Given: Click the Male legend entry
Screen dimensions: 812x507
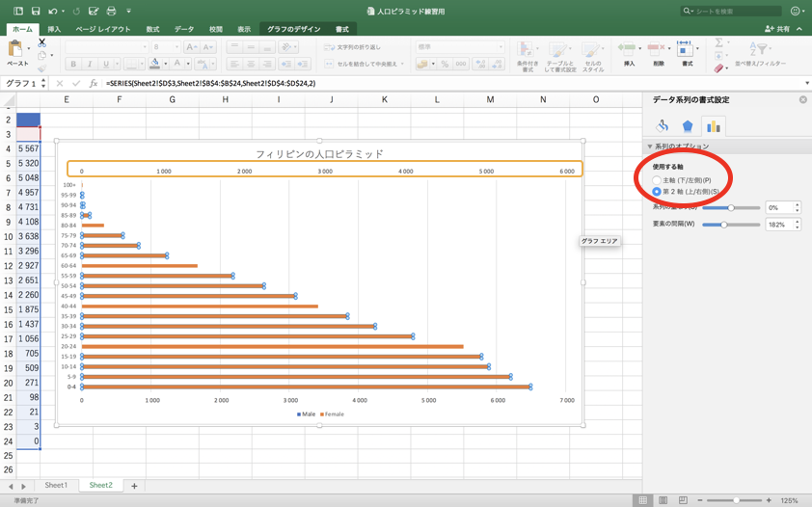Looking at the screenshot, I should 306,414.
